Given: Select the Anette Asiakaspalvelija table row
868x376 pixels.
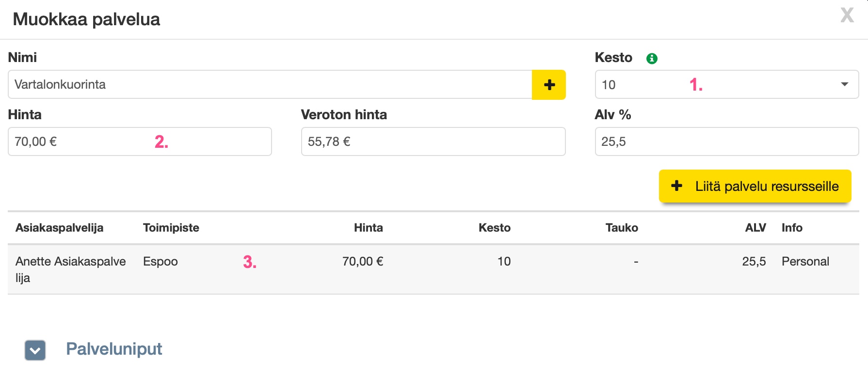Looking at the screenshot, I should 433,269.
